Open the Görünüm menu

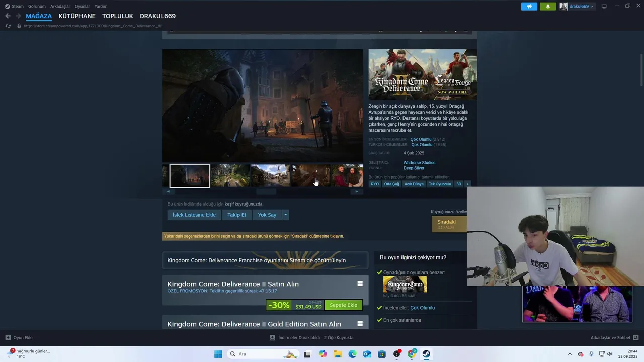[37, 6]
